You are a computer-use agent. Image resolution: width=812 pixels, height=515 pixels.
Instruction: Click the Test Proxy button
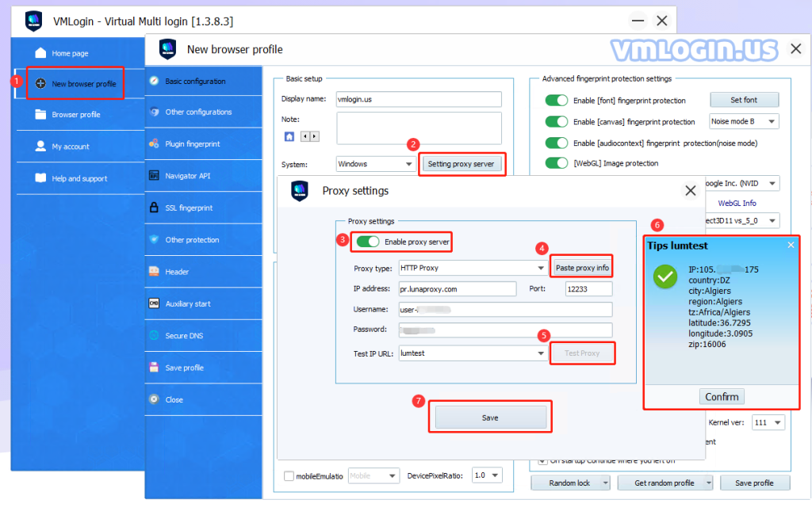[582, 353]
